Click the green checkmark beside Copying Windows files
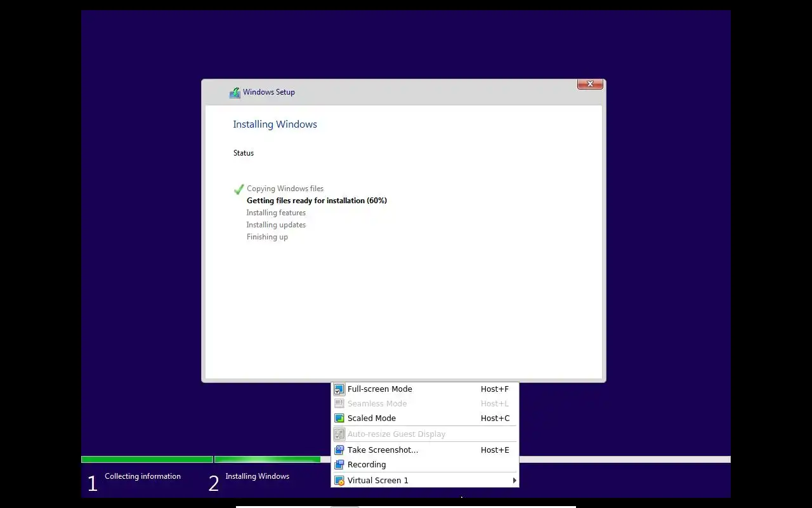Image resolution: width=812 pixels, height=508 pixels. (239, 189)
